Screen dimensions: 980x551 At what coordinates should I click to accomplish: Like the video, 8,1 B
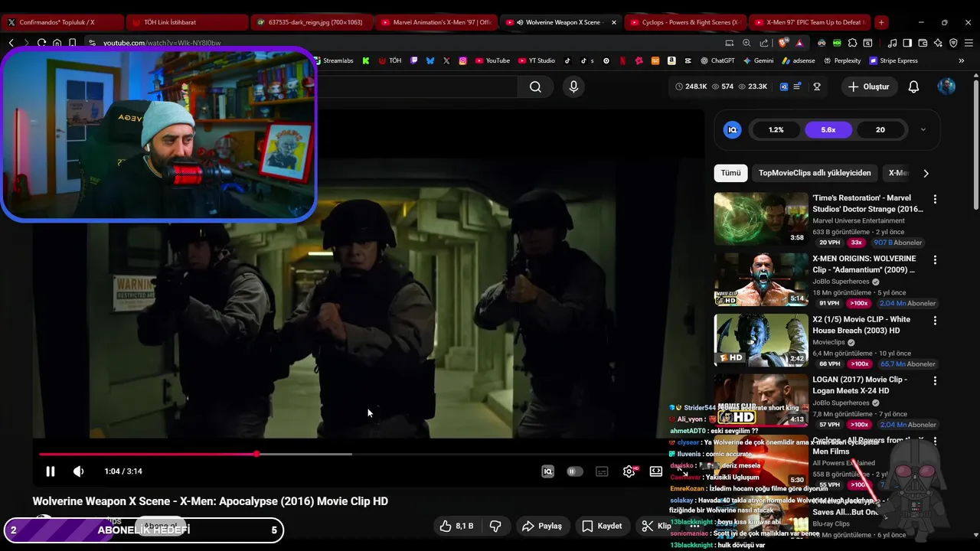coord(456,526)
